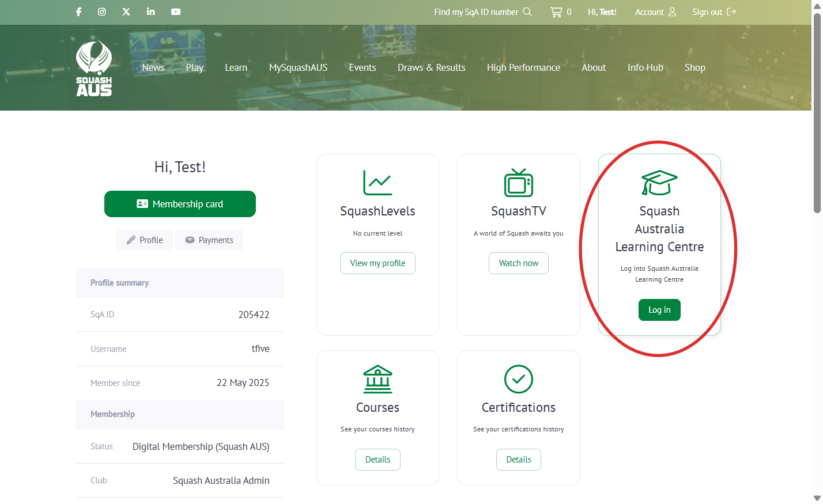Open Details for Courses
Viewport: 823px width, 504px height.
(377, 460)
